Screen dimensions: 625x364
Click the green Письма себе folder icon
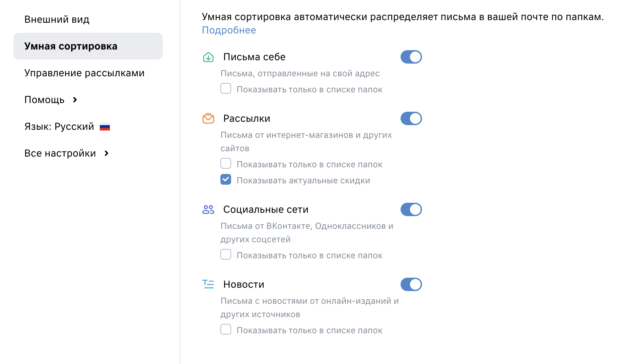point(208,57)
